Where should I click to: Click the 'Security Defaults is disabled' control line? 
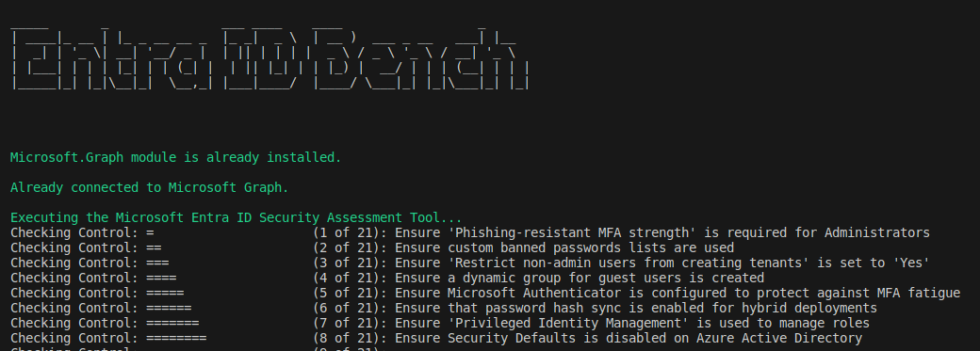436,338
